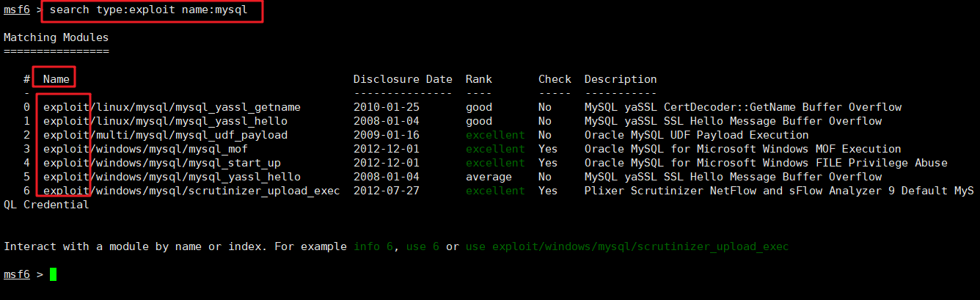Click disclosure date 2010-01-25
This screenshot has height=300, width=980.
tap(387, 107)
